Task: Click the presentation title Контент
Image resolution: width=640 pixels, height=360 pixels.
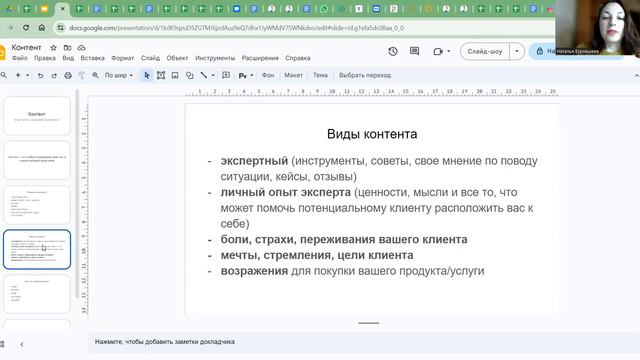Action: pyautogui.click(x=27, y=47)
